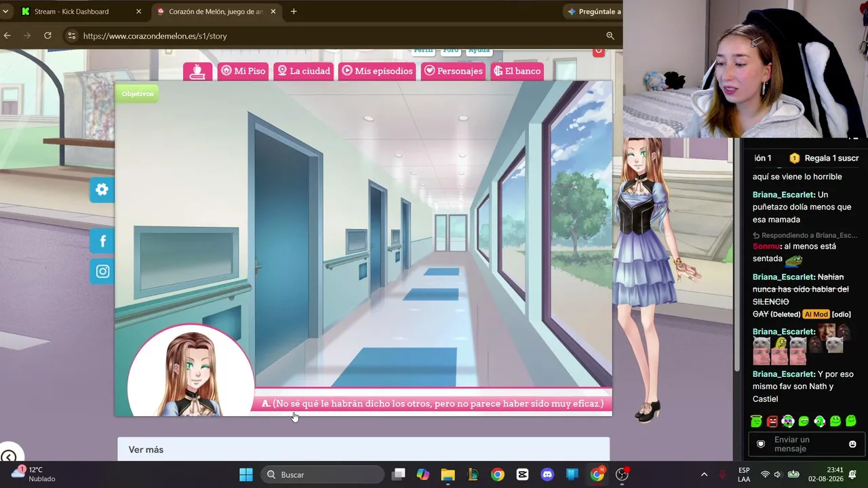868x488 pixels.
Task: Open the tab search dropdown arrow
Action: point(5,12)
